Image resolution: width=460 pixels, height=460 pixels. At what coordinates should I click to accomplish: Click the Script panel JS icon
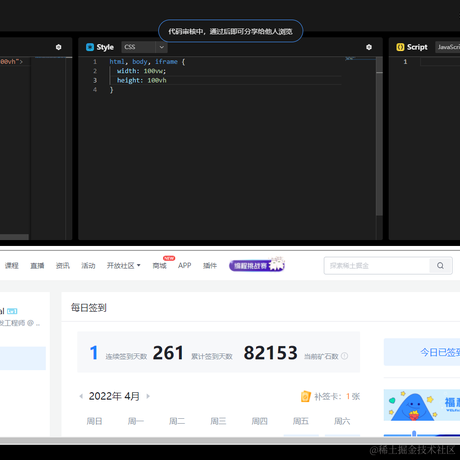click(400, 47)
